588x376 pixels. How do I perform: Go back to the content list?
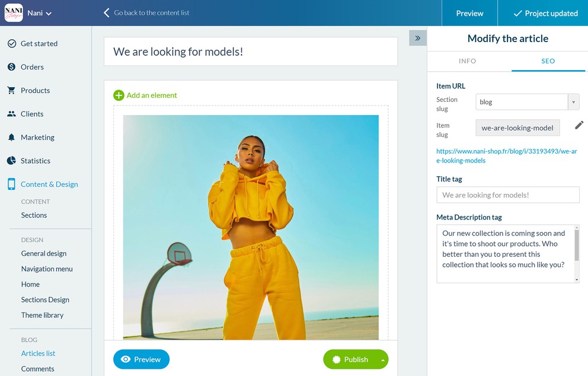pos(146,13)
